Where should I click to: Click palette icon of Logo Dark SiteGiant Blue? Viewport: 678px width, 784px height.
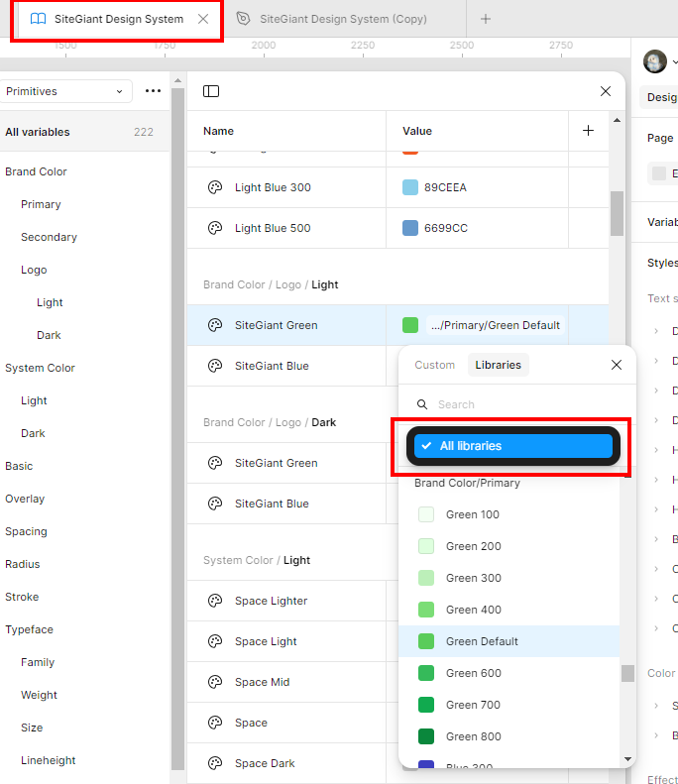(x=215, y=504)
